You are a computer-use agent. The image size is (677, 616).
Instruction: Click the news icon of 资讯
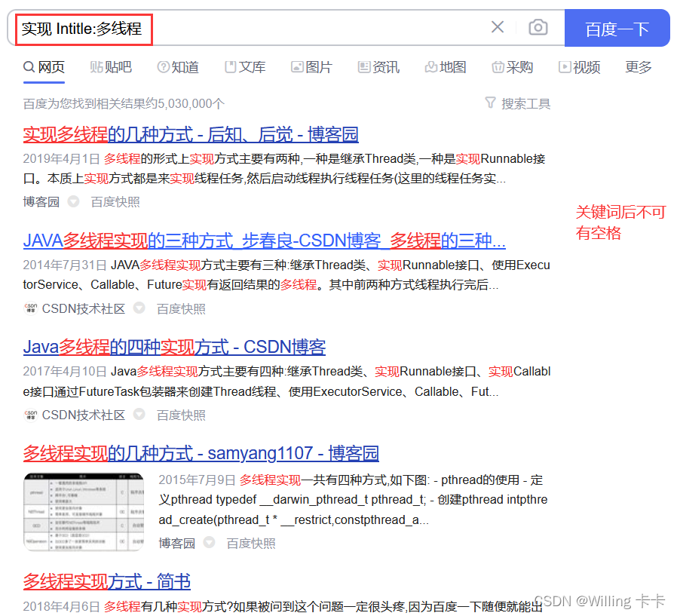(364, 67)
